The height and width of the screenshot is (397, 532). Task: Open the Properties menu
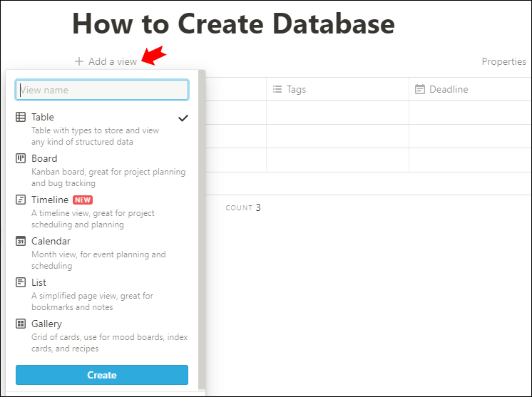pyautogui.click(x=504, y=61)
